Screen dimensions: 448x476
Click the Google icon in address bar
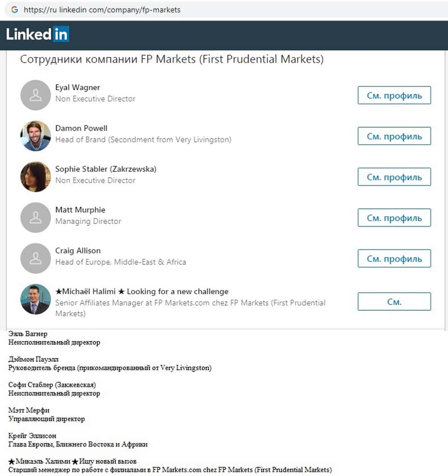point(15,9)
